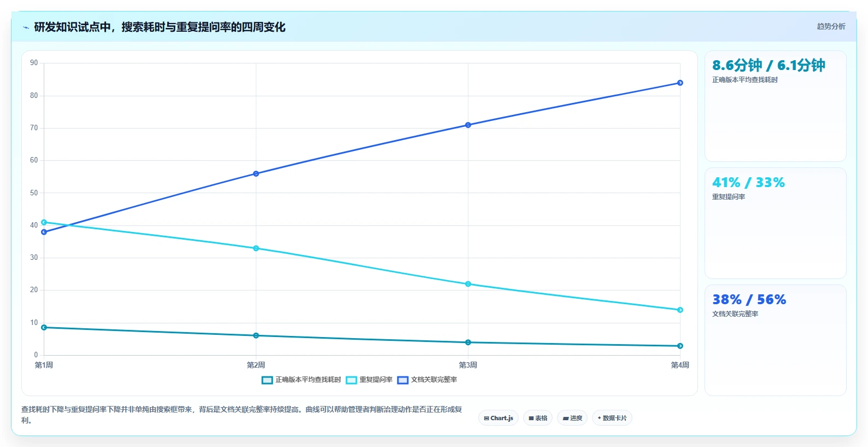The height and width of the screenshot is (447, 868).
Task: Select 正确版本平均查找耗时 point at 第4周
Action: click(680, 346)
